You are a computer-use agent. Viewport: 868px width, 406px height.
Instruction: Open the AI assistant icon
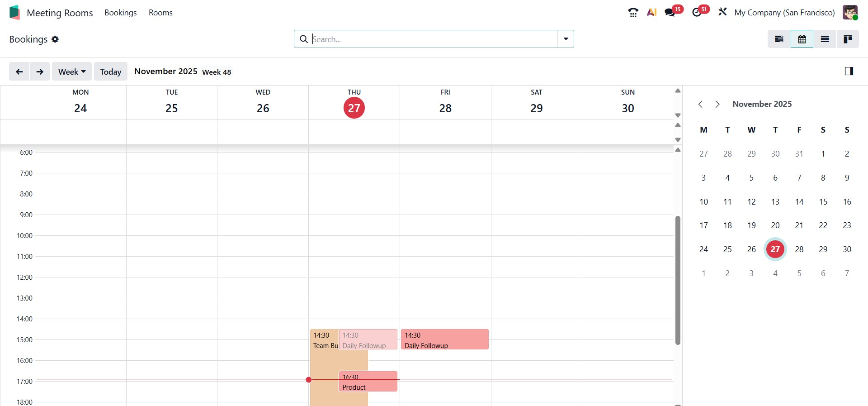coord(651,13)
